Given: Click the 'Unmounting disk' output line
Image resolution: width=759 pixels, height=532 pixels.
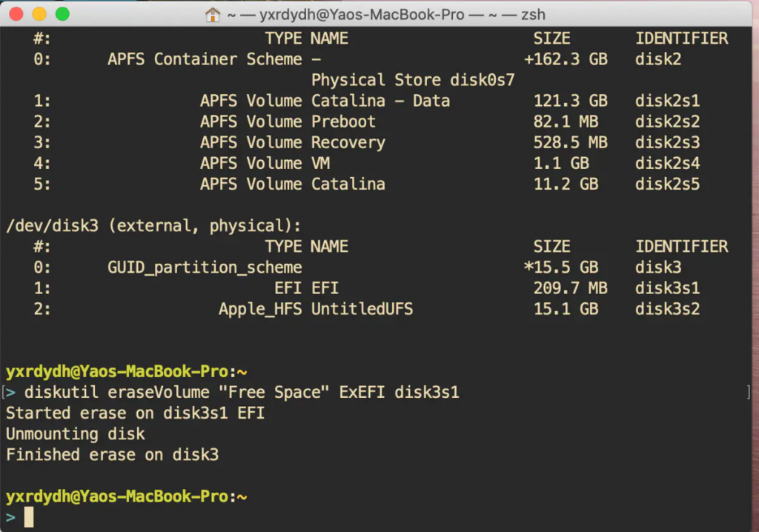Looking at the screenshot, I should (x=75, y=433).
